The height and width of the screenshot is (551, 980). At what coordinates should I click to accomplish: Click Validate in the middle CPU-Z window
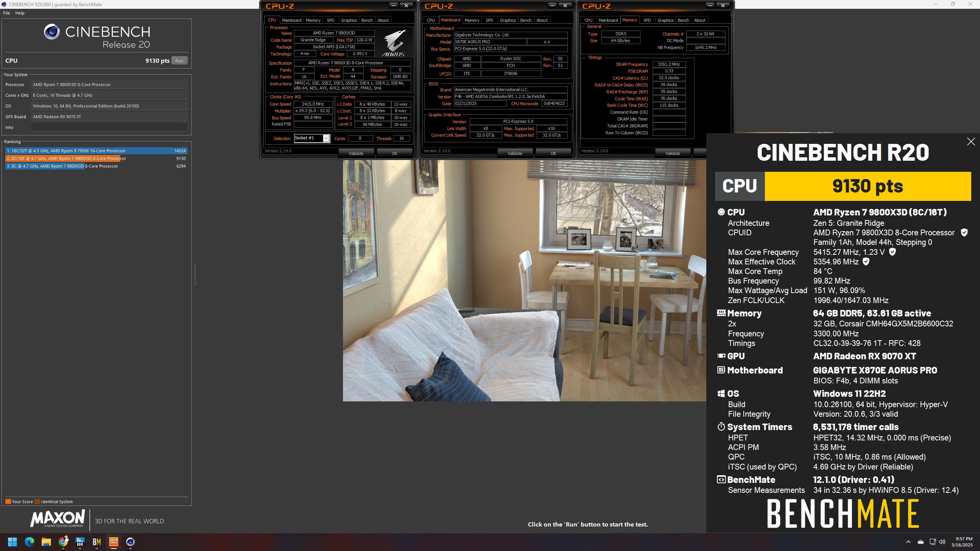(x=515, y=153)
